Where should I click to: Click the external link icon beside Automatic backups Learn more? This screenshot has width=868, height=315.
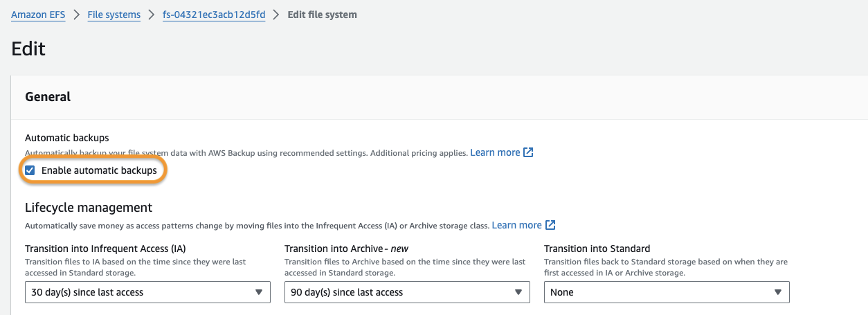(528, 152)
